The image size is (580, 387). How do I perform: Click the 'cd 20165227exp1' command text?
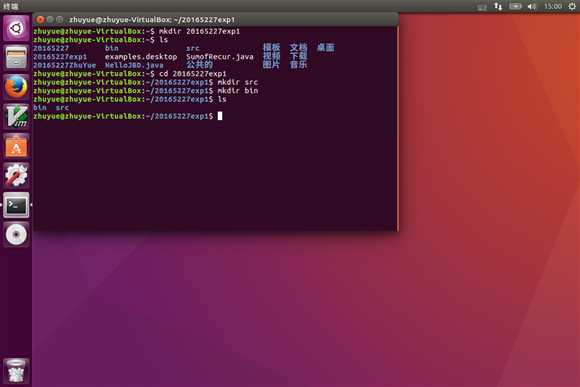point(193,74)
